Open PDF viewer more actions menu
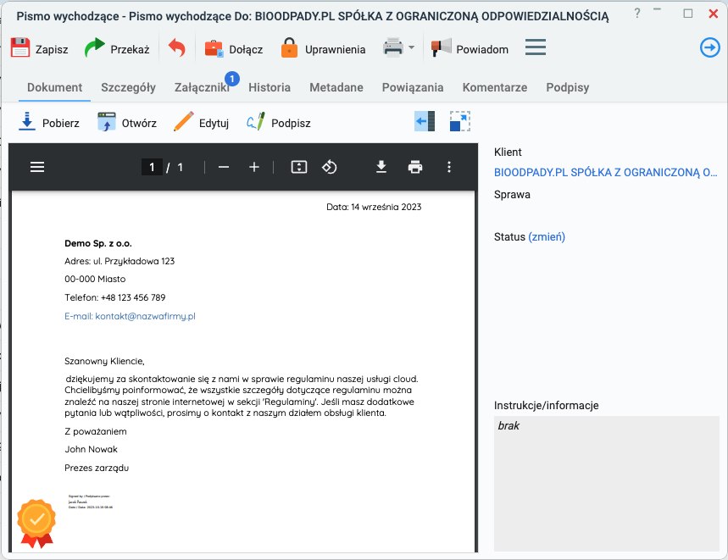 click(449, 167)
